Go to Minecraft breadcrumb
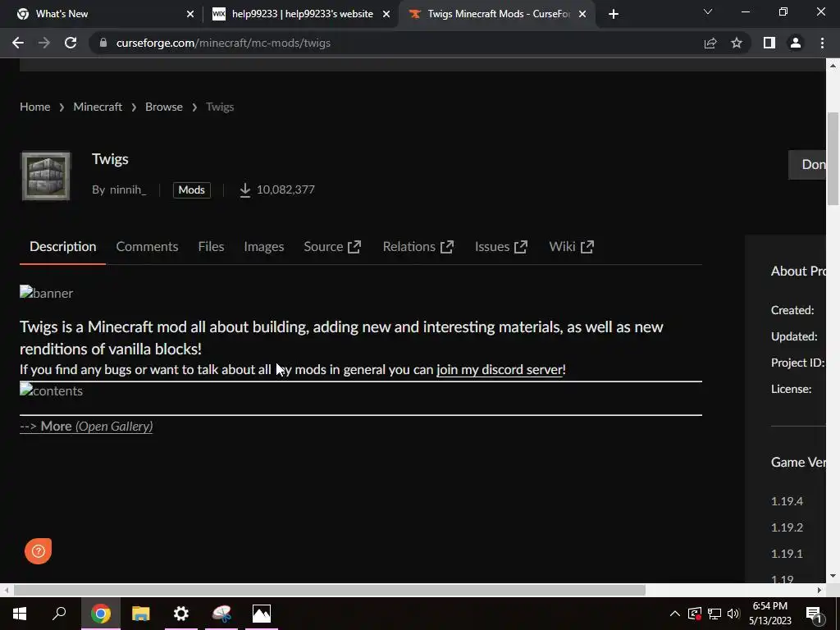This screenshot has height=630, width=840. click(x=98, y=107)
